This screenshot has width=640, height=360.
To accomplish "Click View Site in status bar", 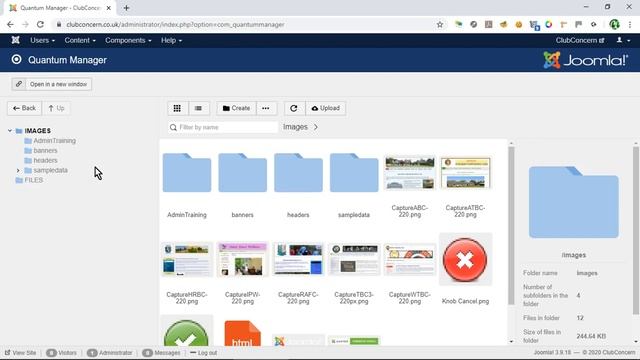I will (20, 353).
